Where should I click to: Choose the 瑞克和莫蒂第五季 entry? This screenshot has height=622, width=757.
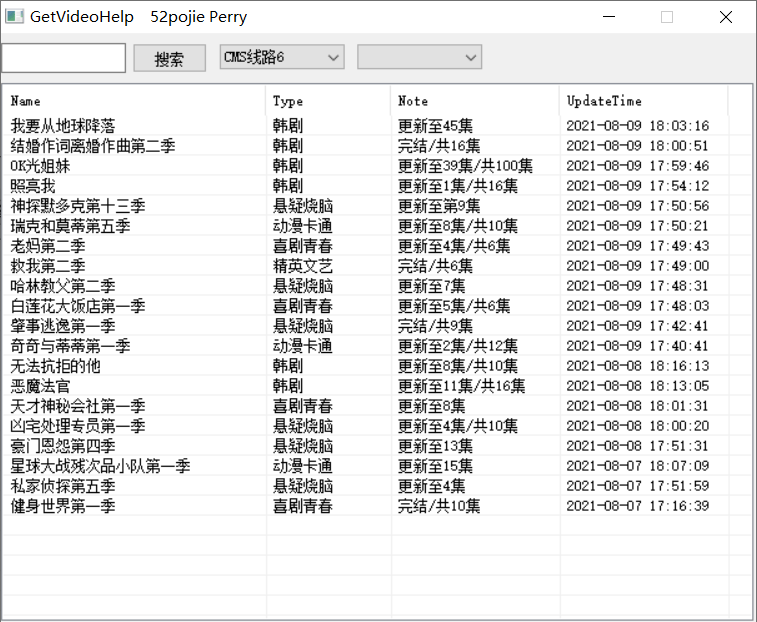click(70, 226)
